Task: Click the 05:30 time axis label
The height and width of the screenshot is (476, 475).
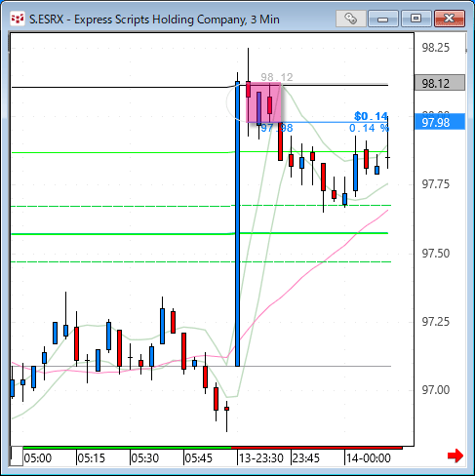Action: pyautogui.click(x=145, y=458)
